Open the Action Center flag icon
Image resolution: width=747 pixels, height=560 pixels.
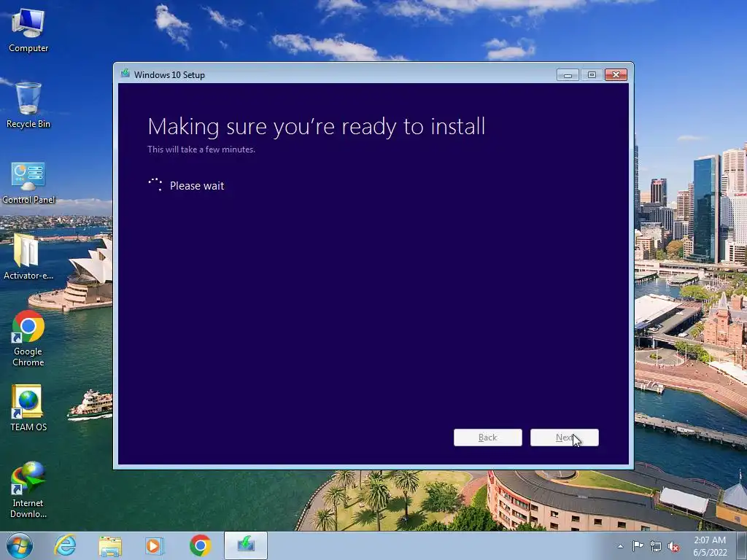click(x=638, y=546)
